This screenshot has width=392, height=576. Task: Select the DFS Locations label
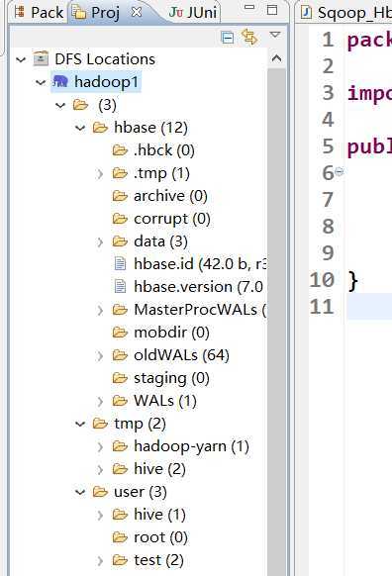pos(105,59)
